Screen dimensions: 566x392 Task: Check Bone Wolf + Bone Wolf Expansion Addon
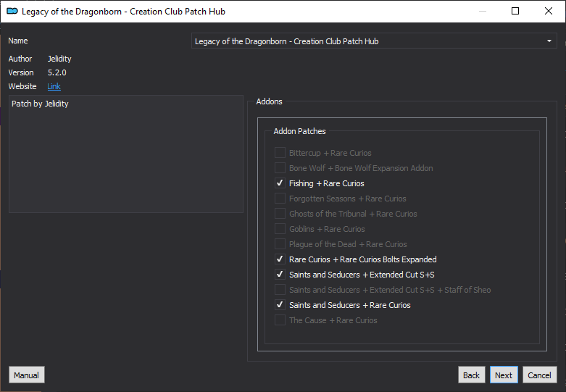280,168
